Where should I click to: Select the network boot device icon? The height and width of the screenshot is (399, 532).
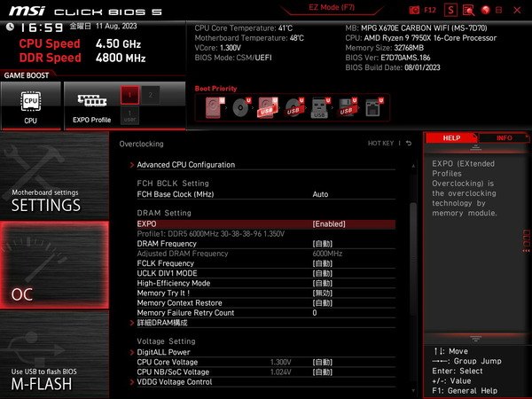tap(373, 107)
